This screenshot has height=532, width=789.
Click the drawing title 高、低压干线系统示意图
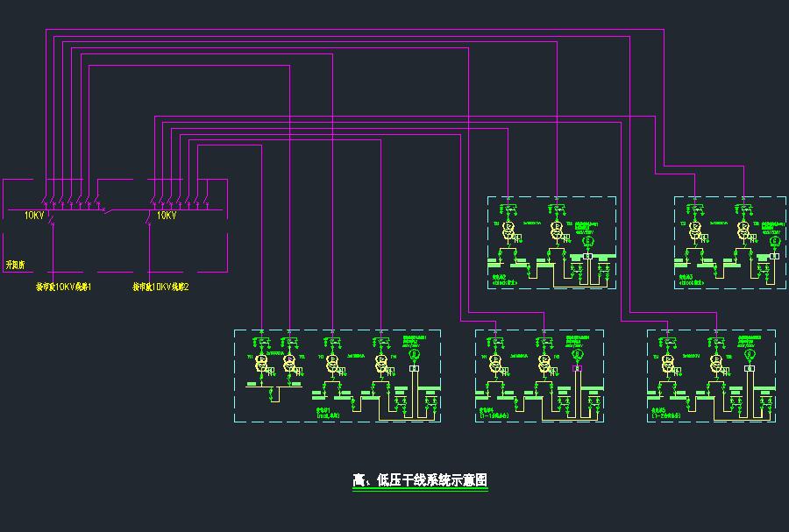click(x=419, y=480)
